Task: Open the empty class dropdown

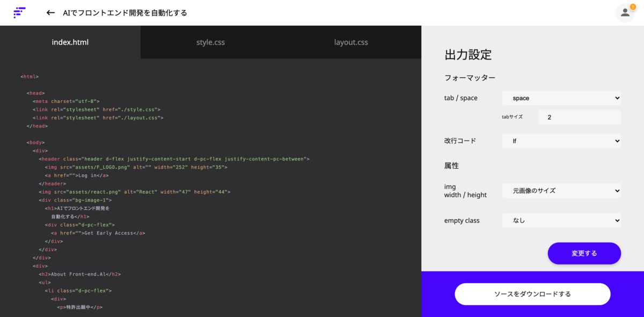Action: tap(561, 220)
